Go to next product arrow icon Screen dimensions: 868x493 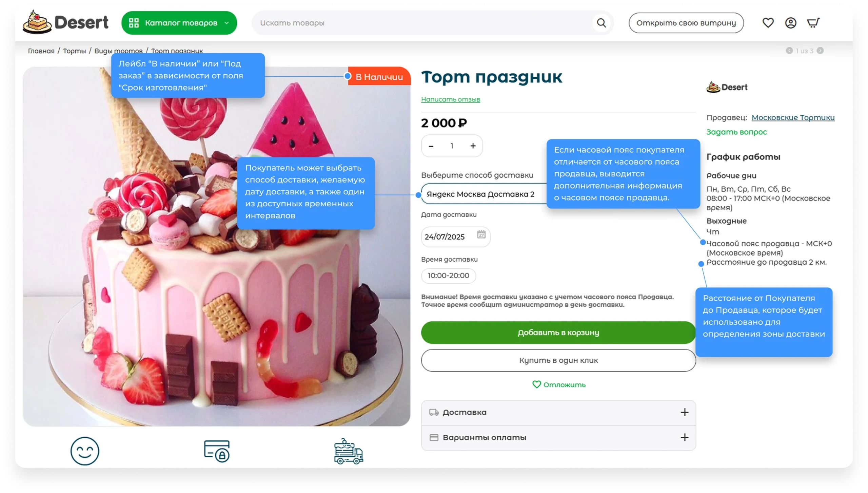(x=820, y=51)
